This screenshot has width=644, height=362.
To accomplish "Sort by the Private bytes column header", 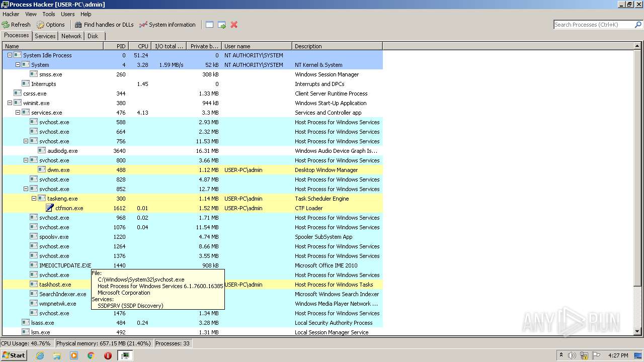I will tap(204, 46).
